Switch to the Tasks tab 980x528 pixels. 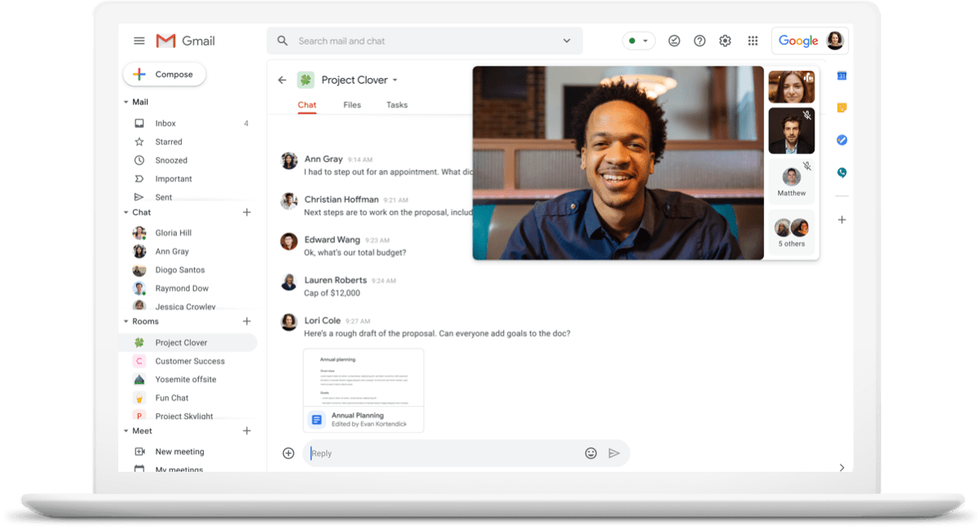point(397,105)
